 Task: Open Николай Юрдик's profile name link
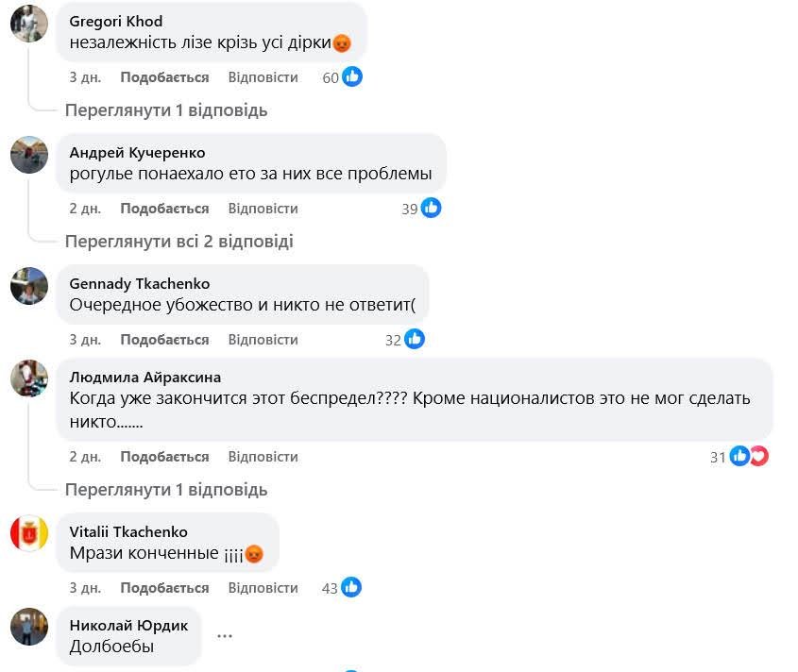click(128, 626)
